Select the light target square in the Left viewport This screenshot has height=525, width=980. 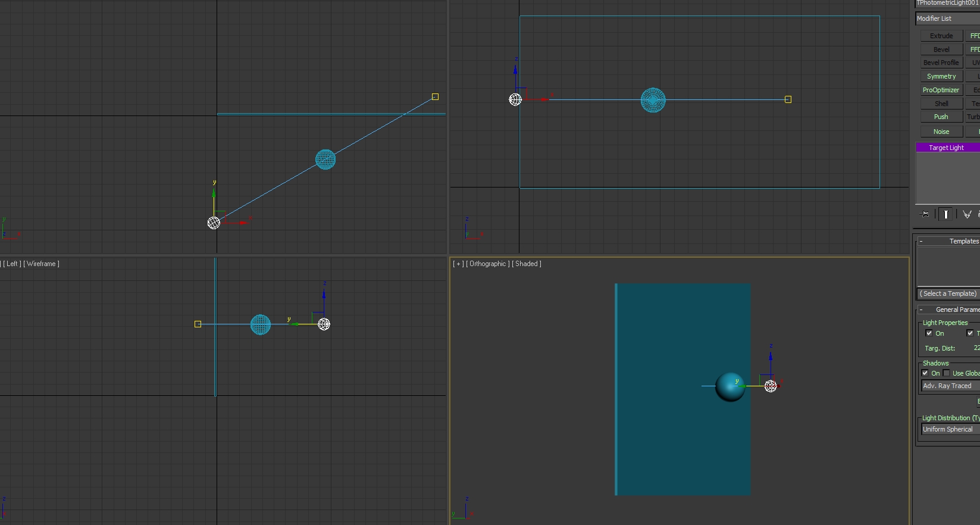[x=198, y=324]
